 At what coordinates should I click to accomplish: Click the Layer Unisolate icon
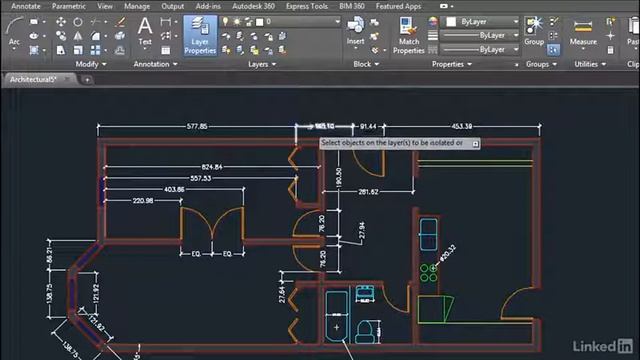pos(240,50)
